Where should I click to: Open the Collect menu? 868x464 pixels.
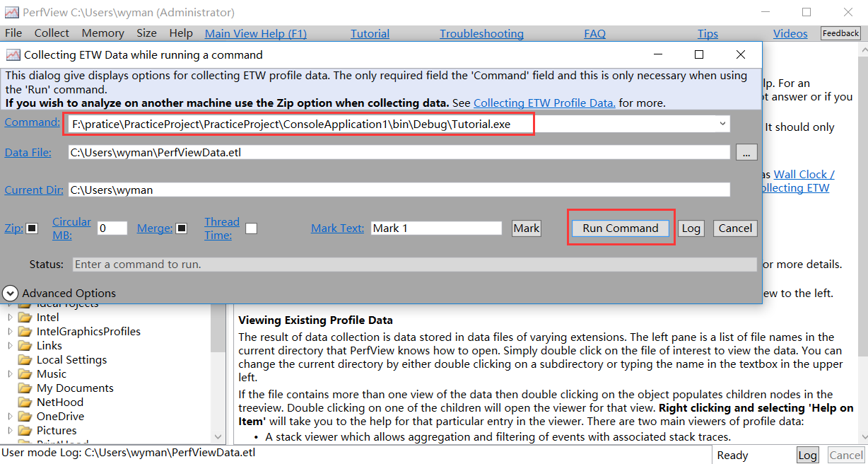[x=52, y=33]
